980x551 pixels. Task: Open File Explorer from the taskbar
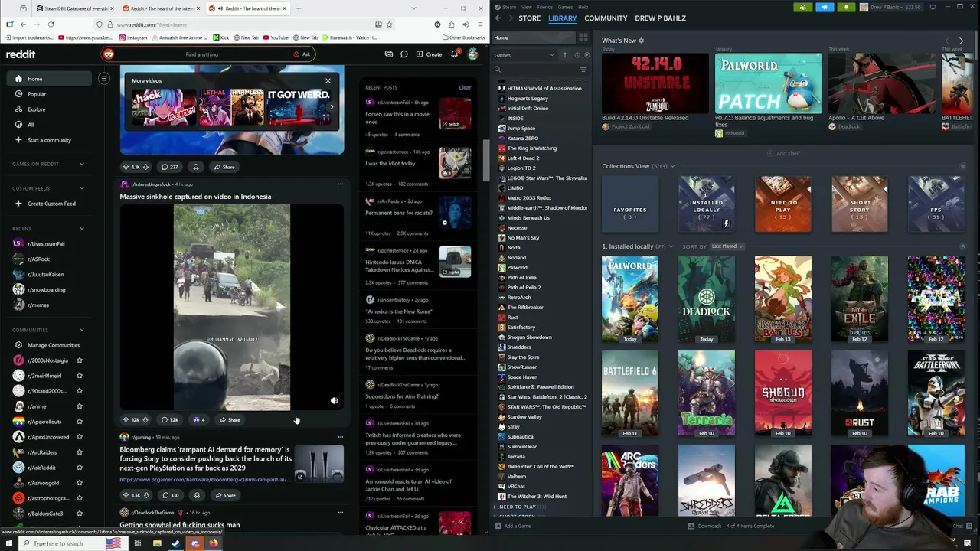157,543
